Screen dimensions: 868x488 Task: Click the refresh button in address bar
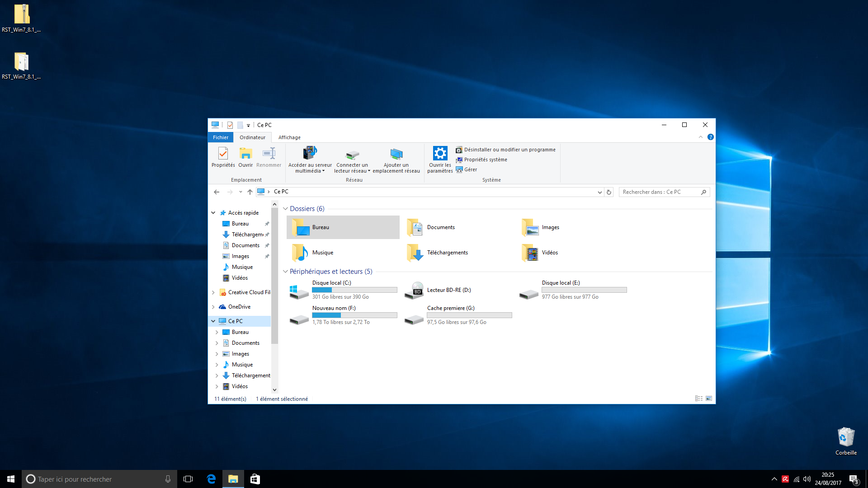click(x=609, y=192)
